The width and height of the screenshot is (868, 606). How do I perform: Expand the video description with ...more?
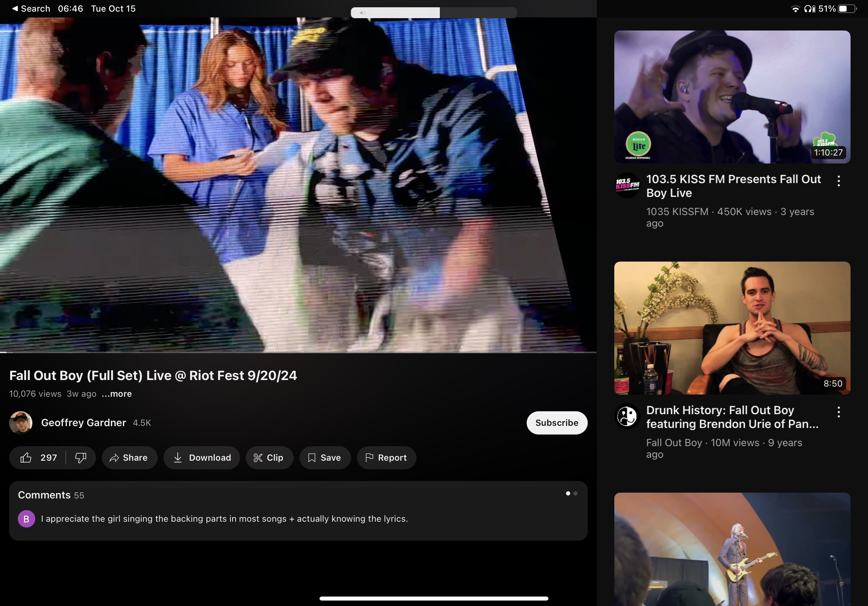(117, 394)
